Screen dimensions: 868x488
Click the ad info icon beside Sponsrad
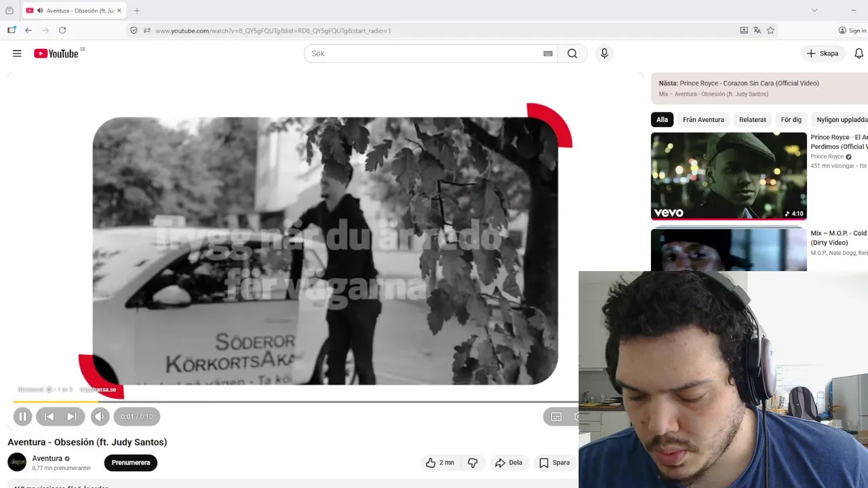click(x=49, y=390)
